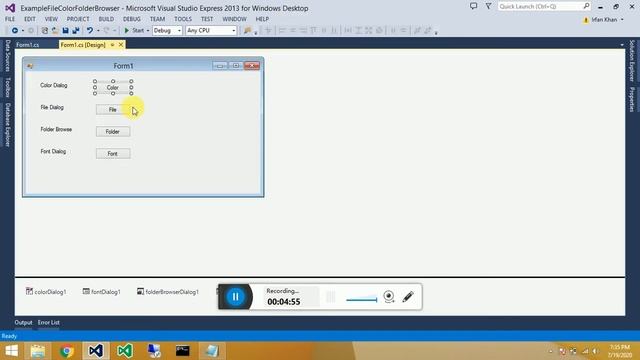Open the DEBUG menu

(x=131, y=19)
